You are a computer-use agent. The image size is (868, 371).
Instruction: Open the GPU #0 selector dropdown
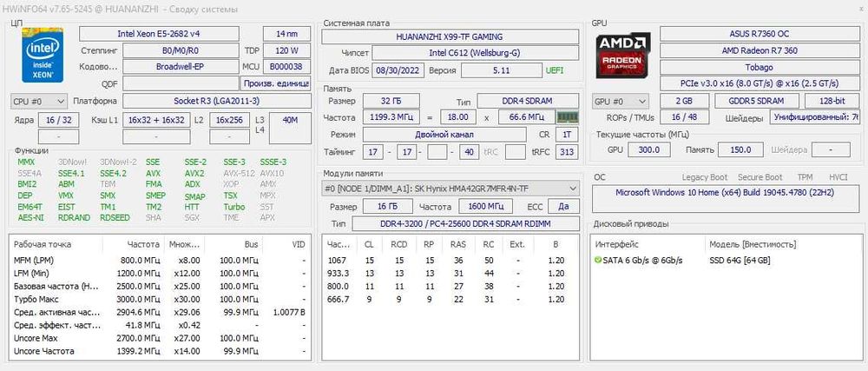point(621,102)
